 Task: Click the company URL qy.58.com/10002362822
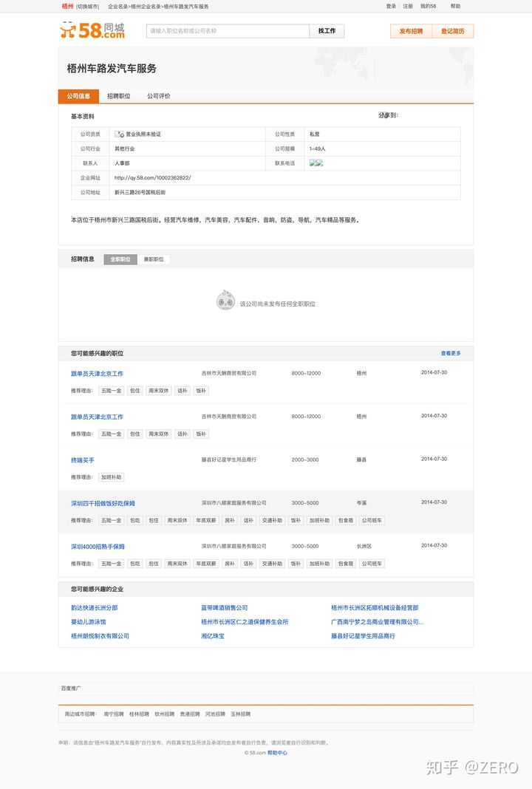(152, 177)
